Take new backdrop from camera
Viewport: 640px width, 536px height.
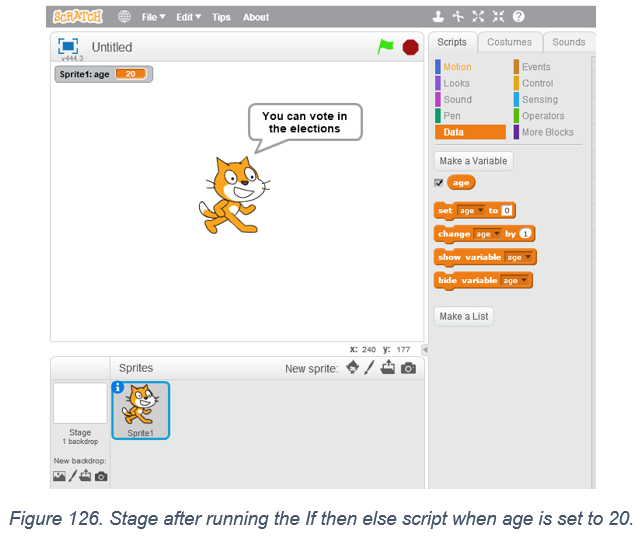[x=101, y=476]
